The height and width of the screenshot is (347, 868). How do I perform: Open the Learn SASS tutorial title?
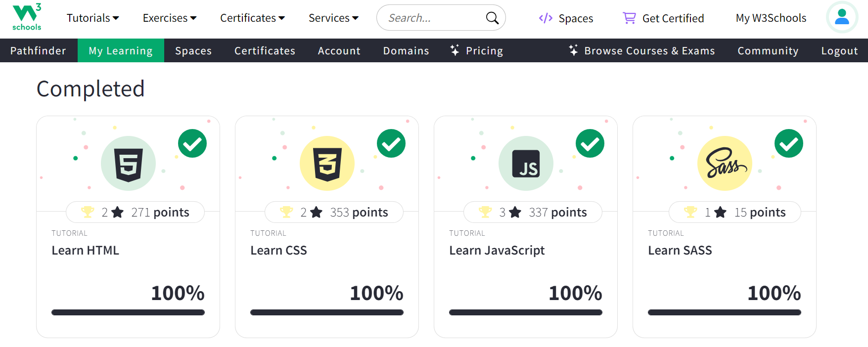click(680, 250)
